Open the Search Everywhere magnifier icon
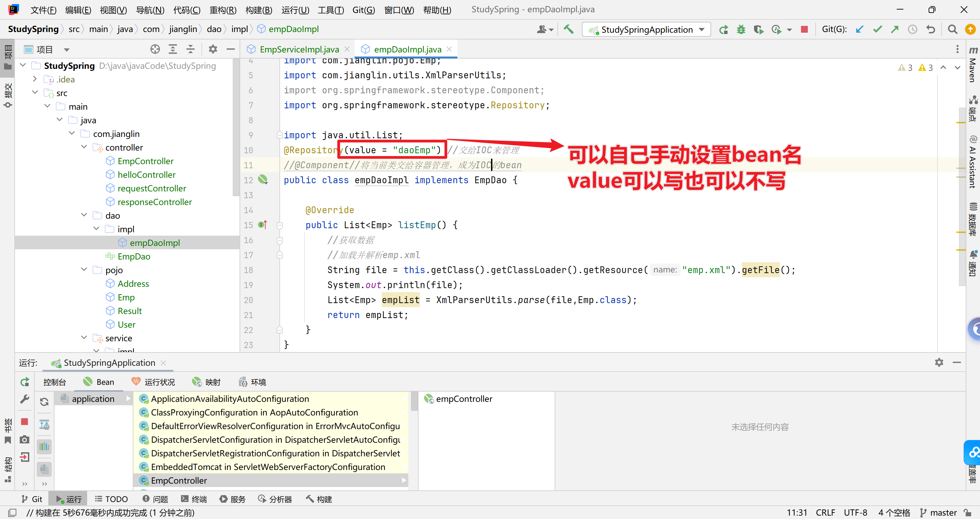Image resolution: width=980 pixels, height=519 pixels. pos(952,29)
